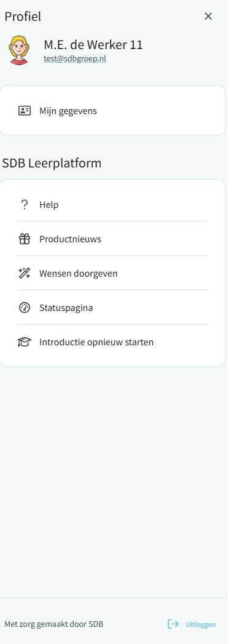Click the Met zorg gemaakt door SDB text
228x644 pixels.
coord(54,624)
